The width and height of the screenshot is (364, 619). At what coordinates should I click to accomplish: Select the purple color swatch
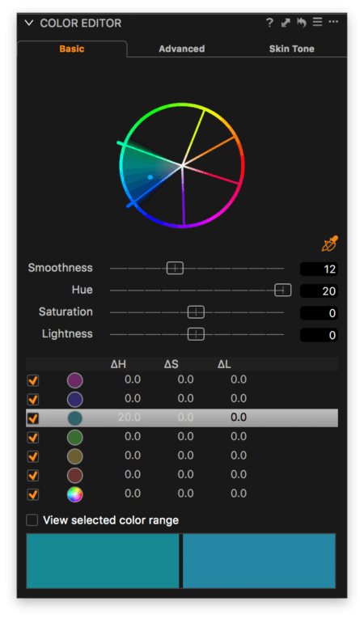click(x=74, y=380)
